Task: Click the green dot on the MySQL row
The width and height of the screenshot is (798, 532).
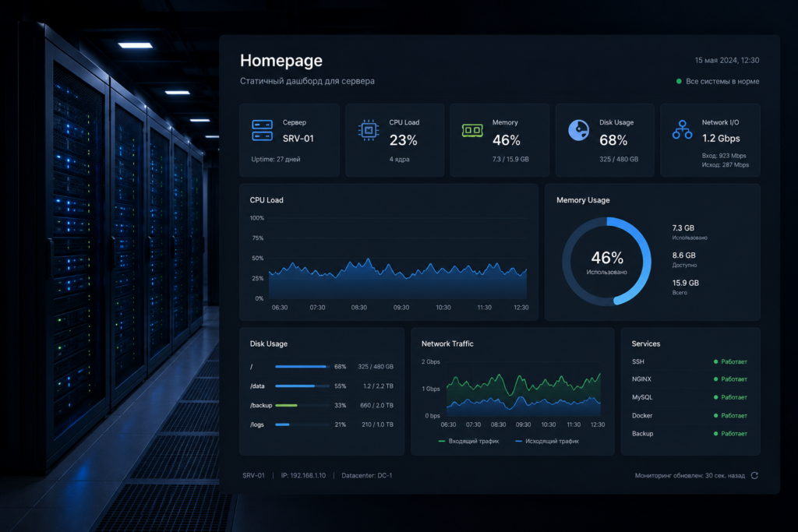Action: 715,397
